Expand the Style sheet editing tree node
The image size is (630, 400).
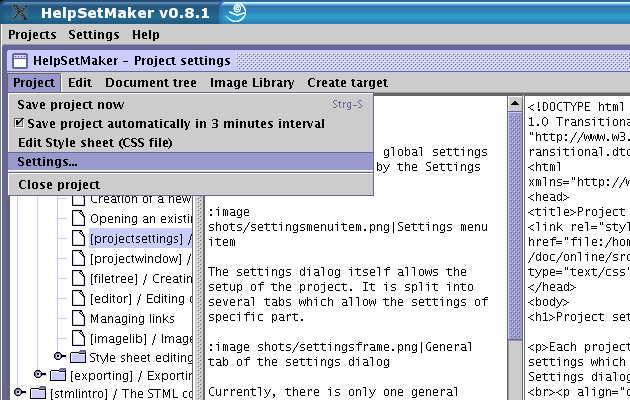[59, 356]
